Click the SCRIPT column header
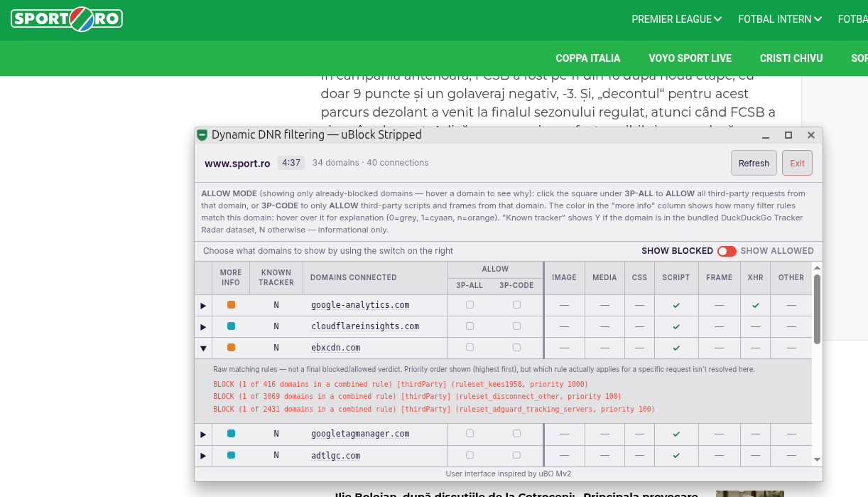Image resolution: width=868 pixels, height=497 pixels. (x=676, y=278)
